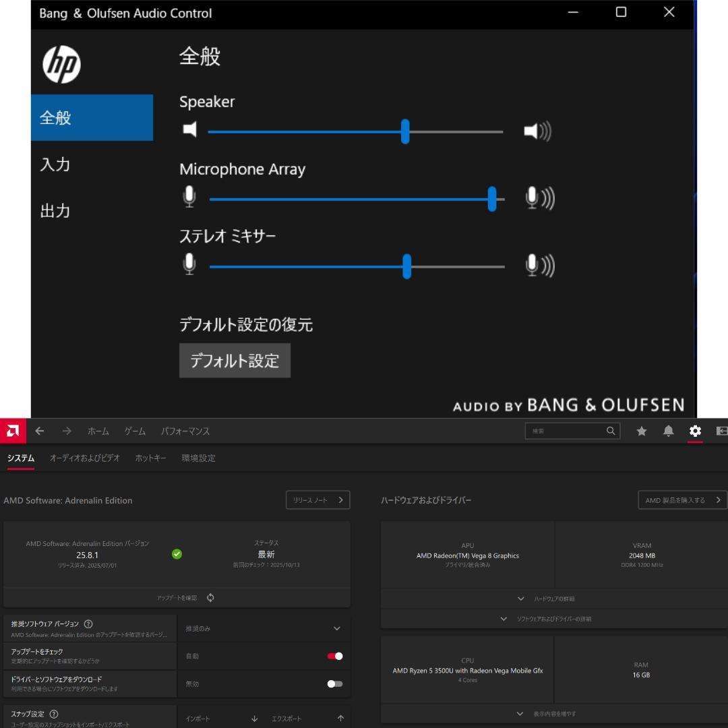The image size is (728, 728).
Task: Open the Adrenalin settings gear icon
Action: 695,431
